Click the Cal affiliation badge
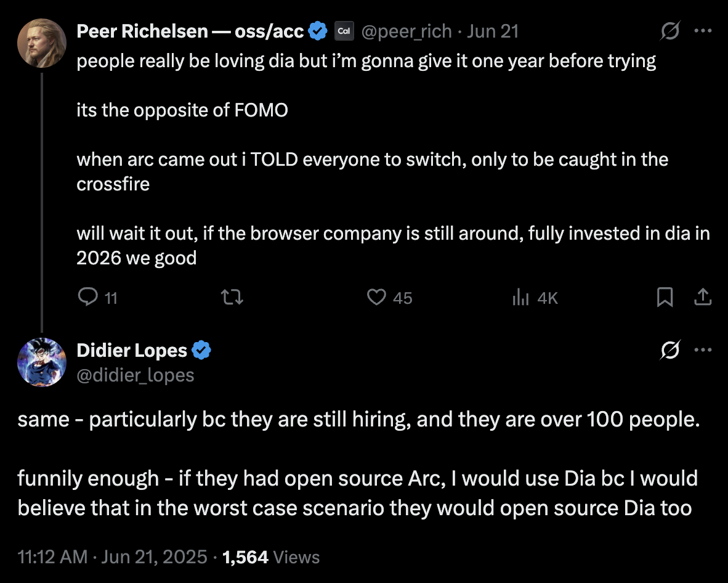This screenshot has width=728, height=583. (x=344, y=31)
